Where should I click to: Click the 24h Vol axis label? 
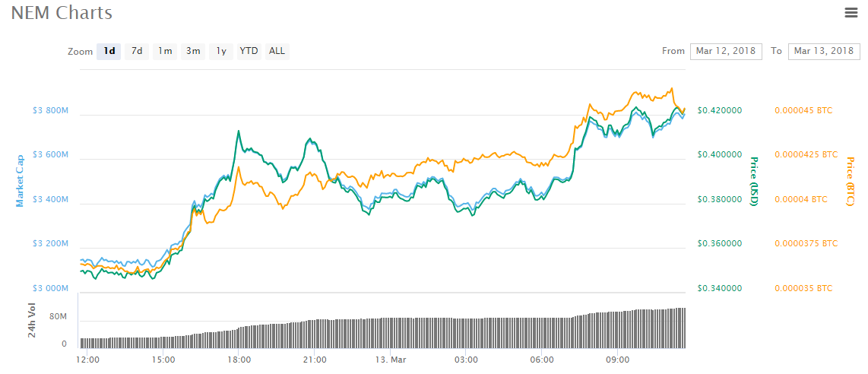[x=32, y=320]
